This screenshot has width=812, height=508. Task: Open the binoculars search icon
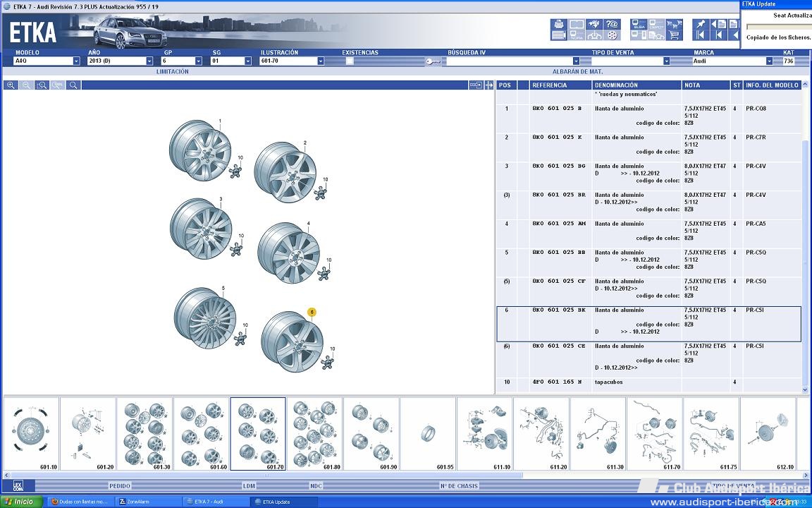coord(594,24)
